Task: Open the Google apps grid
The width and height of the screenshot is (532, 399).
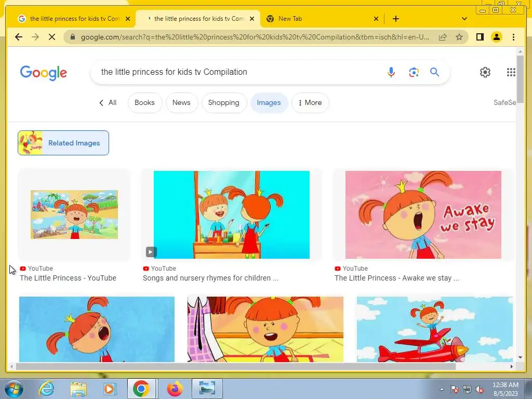Action: click(511, 72)
